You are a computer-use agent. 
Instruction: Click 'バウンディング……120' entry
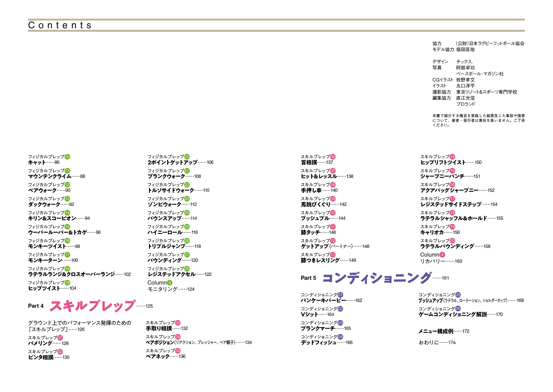click(x=173, y=260)
